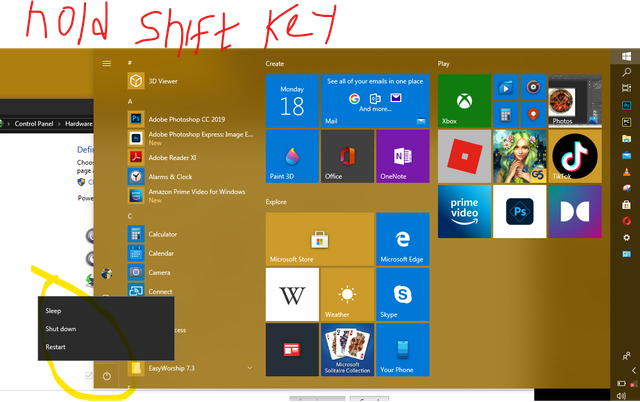Open the Weather tile

347,294
